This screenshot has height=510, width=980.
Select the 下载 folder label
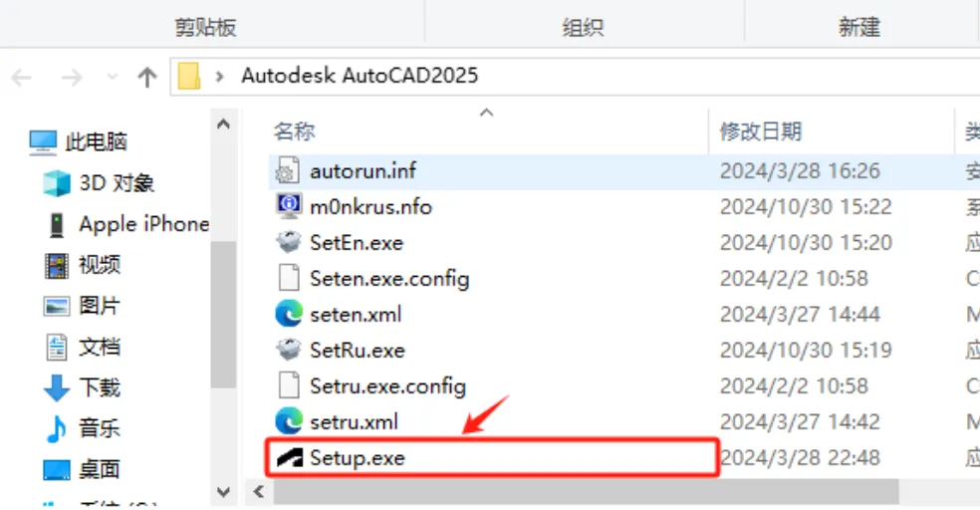tap(100, 387)
